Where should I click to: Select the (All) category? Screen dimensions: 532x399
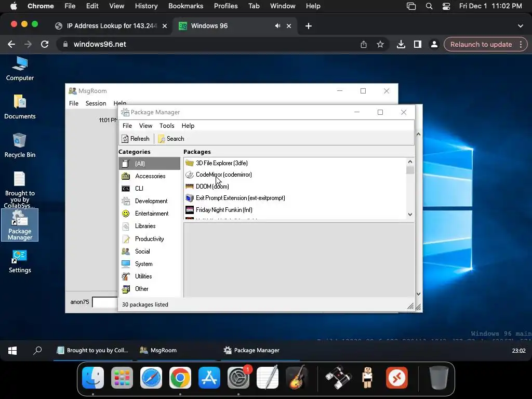coord(149,164)
